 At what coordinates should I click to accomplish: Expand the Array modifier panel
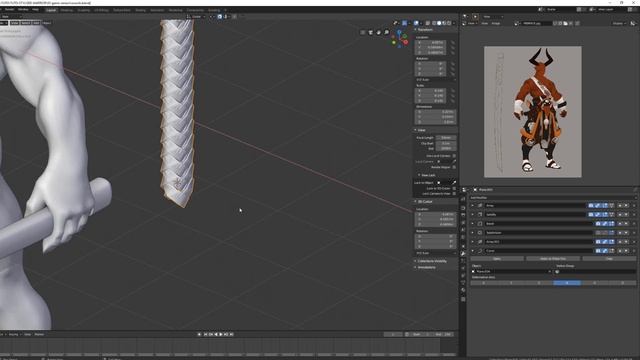pyautogui.click(x=473, y=205)
